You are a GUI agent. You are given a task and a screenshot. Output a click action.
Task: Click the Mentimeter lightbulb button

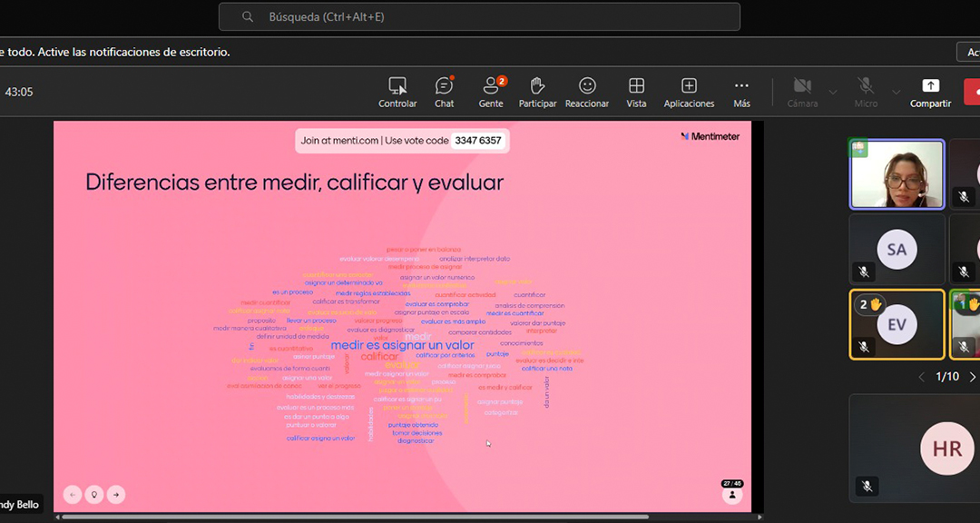[94, 495]
